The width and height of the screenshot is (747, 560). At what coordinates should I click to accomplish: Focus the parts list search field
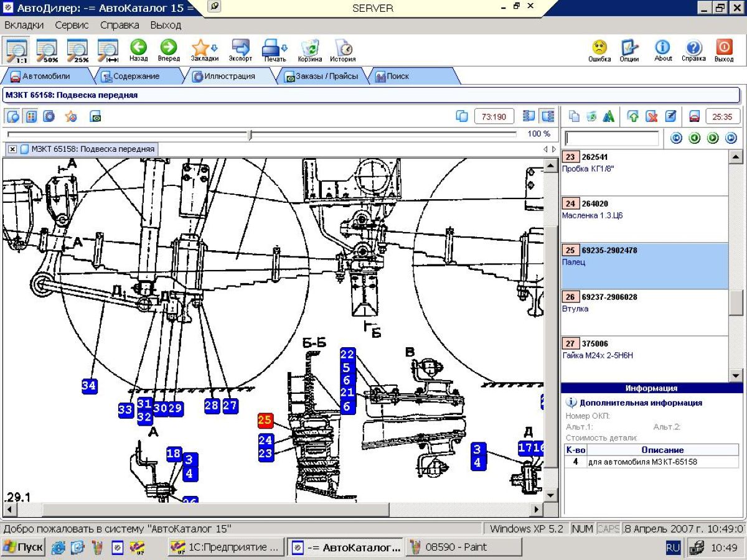point(611,138)
